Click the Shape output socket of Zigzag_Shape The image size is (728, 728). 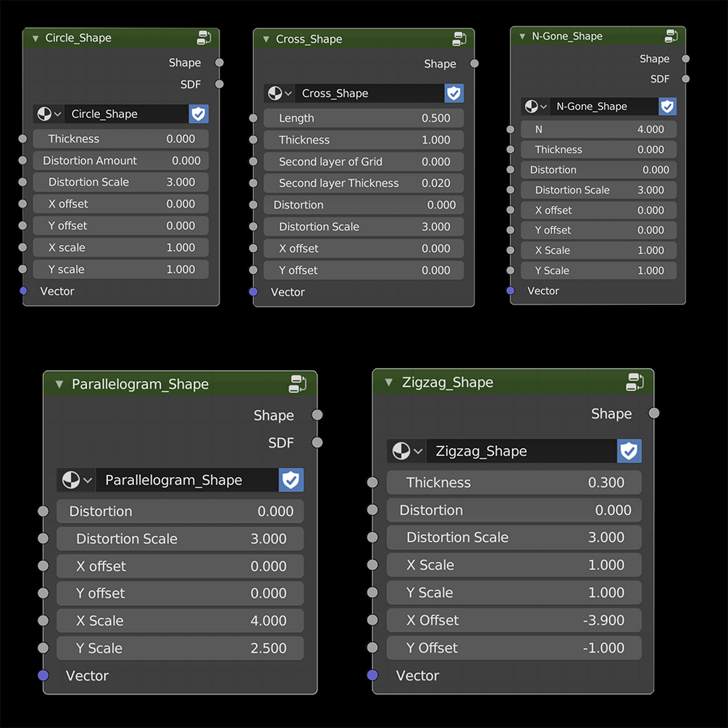[x=653, y=413]
